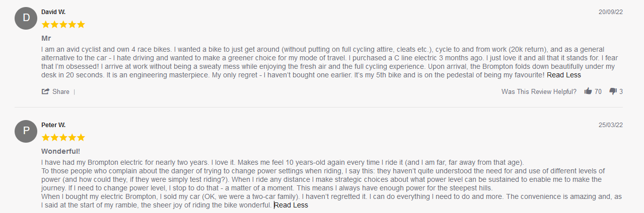Click the middle star of David W.'s rating
The width and height of the screenshot is (644, 213).
point(63,25)
